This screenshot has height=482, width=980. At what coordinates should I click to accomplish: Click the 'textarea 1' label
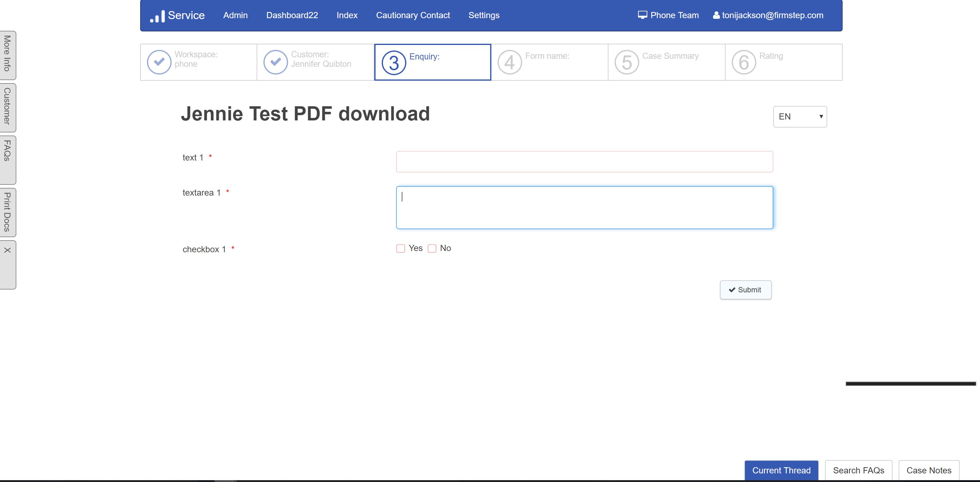pos(201,193)
